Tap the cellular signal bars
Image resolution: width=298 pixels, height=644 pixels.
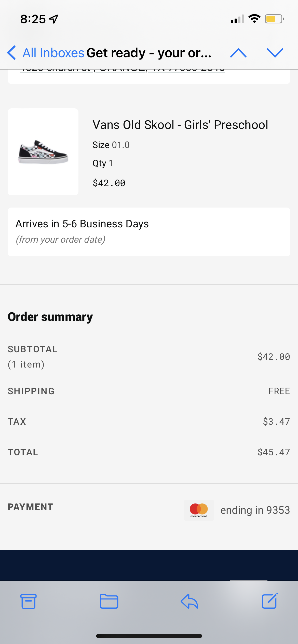point(237,19)
